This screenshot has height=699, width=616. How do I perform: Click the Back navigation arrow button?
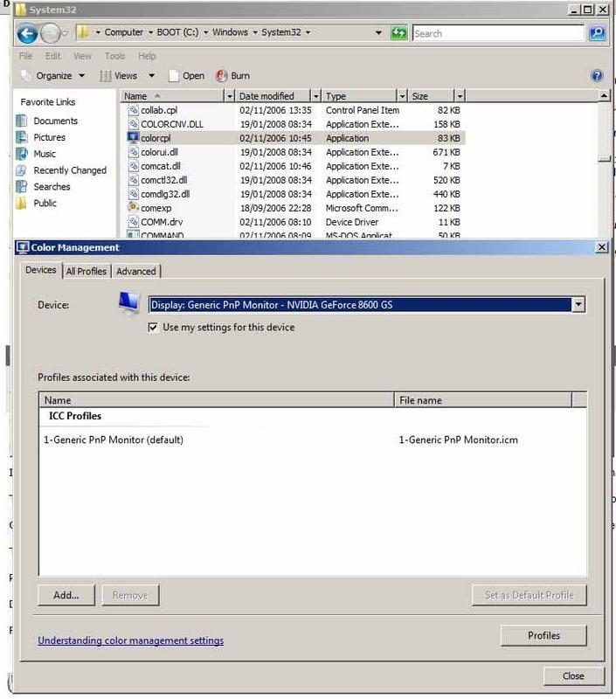(27, 34)
